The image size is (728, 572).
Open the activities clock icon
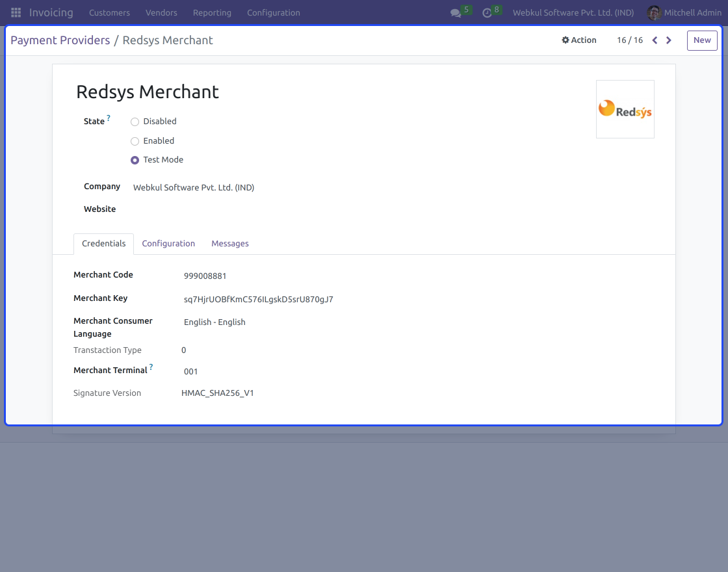pos(487,13)
